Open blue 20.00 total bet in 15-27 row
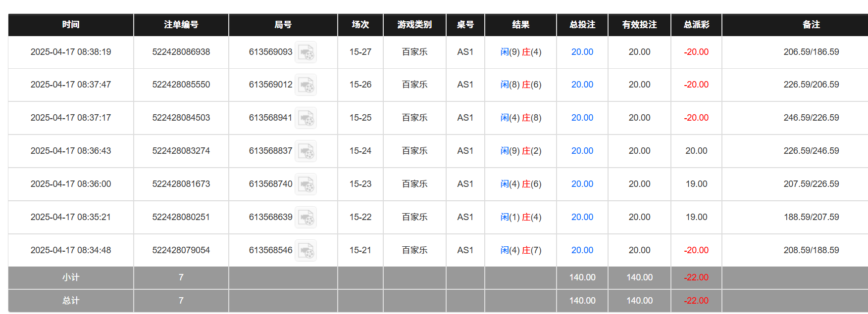This screenshot has height=314, width=868. point(582,52)
